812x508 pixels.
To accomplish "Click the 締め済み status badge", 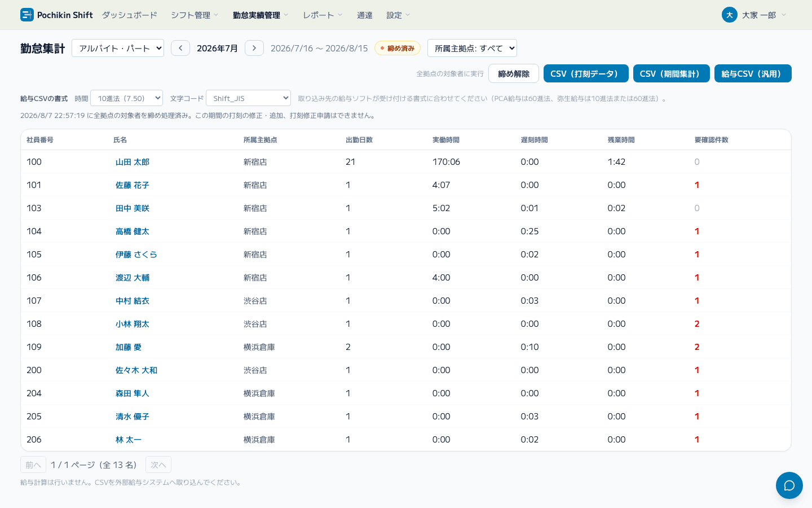I will pyautogui.click(x=398, y=48).
